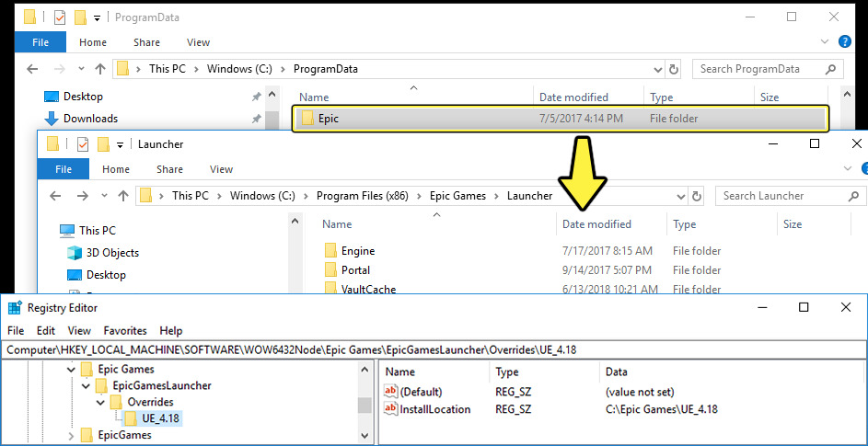
Task: Collapse the EpicGamesLauncher registry key
Action: 86,385
